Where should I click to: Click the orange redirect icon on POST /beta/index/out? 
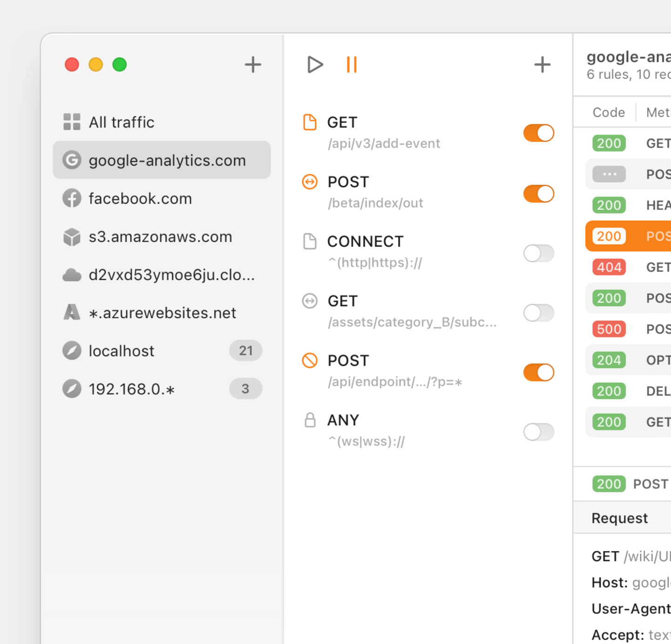tap(310, 182)
